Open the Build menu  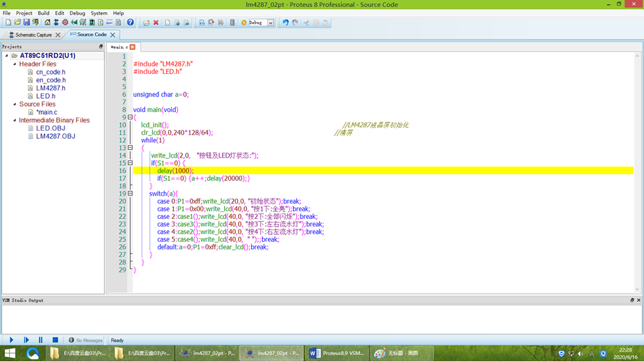[x=44, y=13]
